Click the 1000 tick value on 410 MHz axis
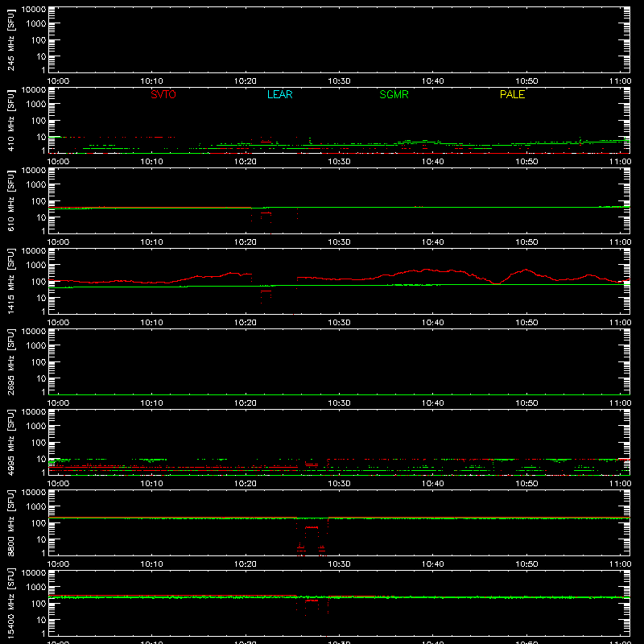 point(36,104)
